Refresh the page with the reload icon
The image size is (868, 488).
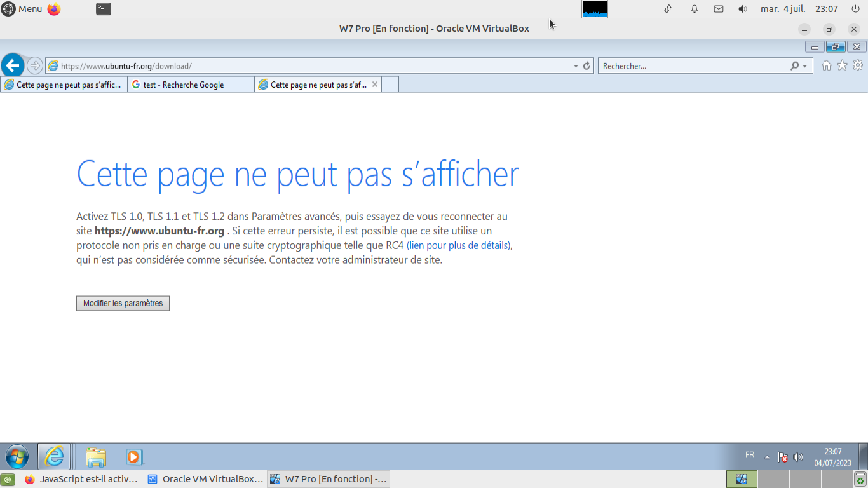tap(587, 65)
